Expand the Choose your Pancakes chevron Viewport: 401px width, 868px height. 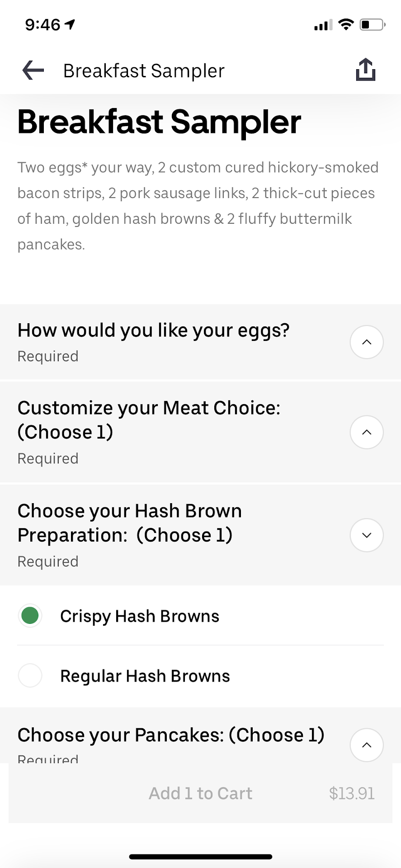click(x=367, y=745)
